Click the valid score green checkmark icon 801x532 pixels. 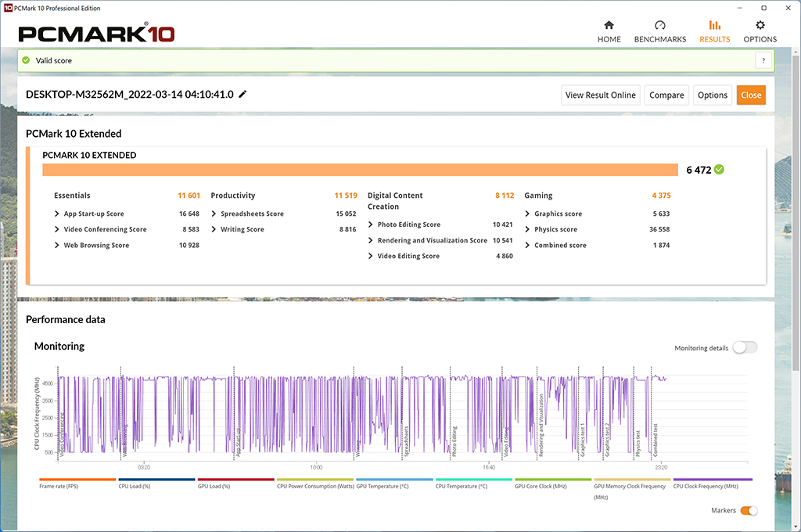point(26,60)
